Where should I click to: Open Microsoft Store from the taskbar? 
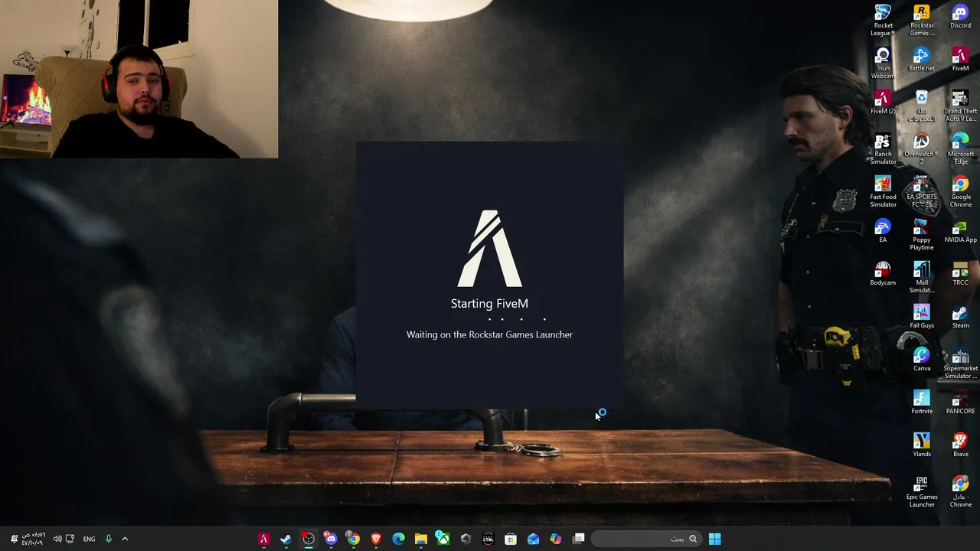coord(511,539)
